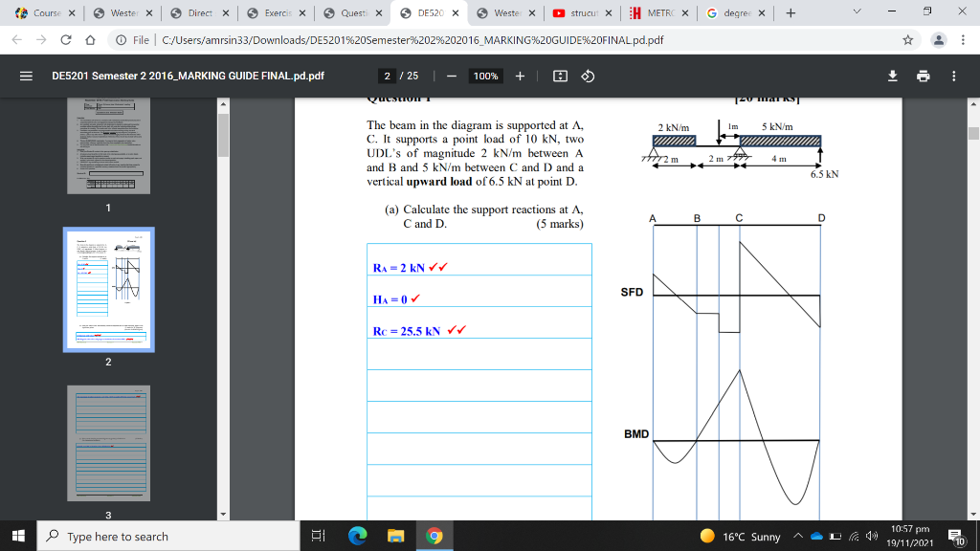
Task: Open the PDF viewer's more options menu
Action: (953, 76)
